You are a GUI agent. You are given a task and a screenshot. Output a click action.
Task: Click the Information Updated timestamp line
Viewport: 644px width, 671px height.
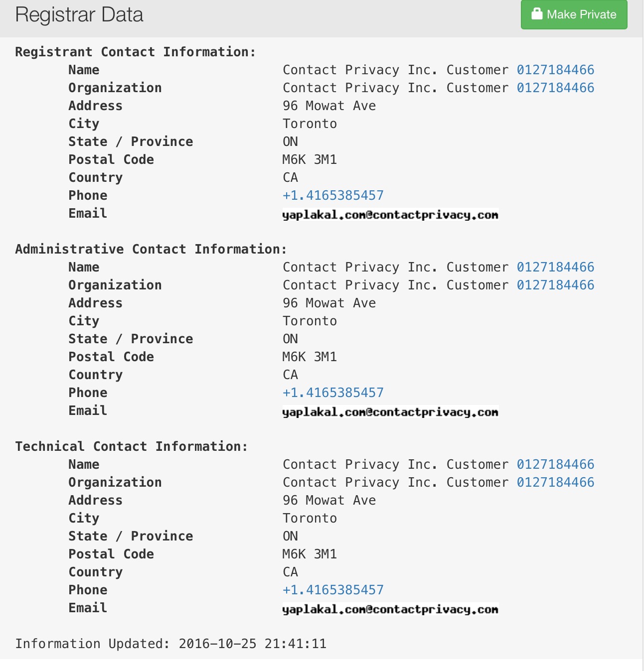tap(171, 644)
